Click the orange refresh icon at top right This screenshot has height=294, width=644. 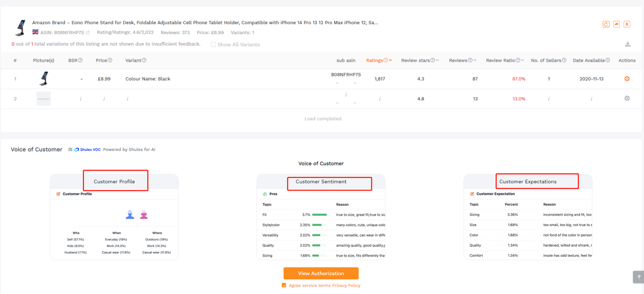click(x=606, y=24)
